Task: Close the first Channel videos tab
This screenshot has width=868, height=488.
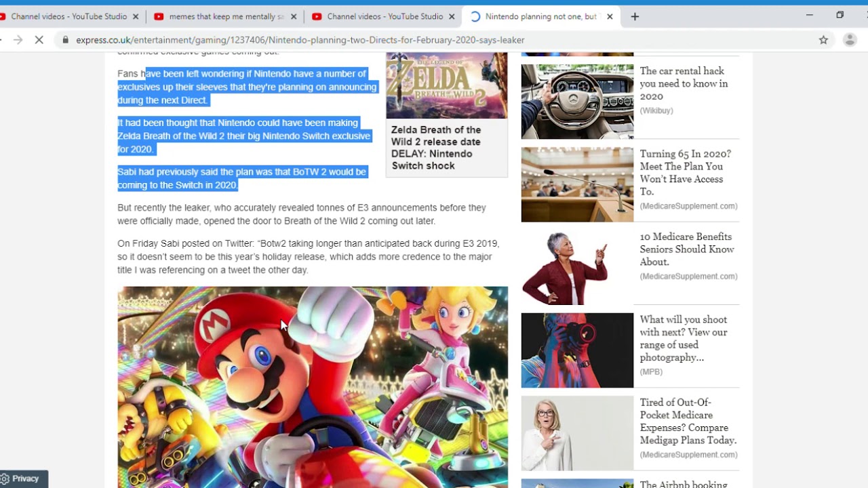Action: click(x=136, y=16)
